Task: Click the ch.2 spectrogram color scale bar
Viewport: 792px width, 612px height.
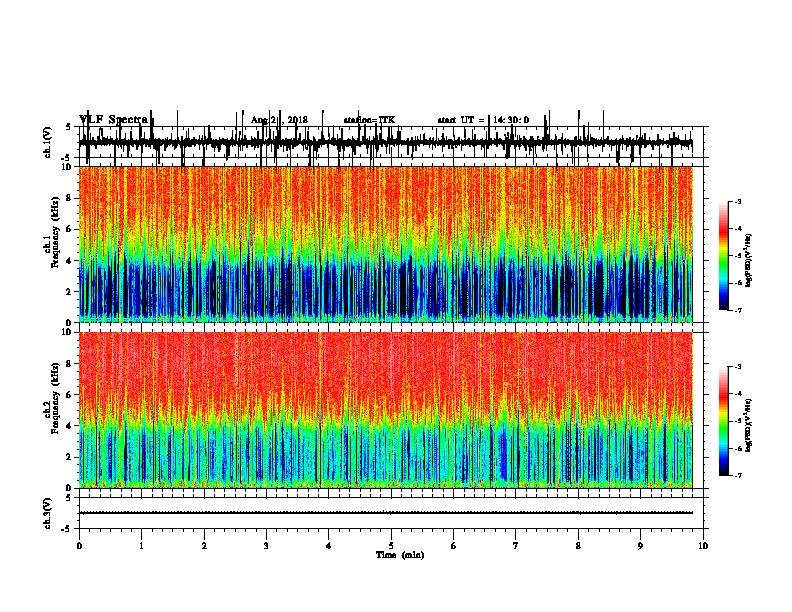Action: [x=723, y=421]
